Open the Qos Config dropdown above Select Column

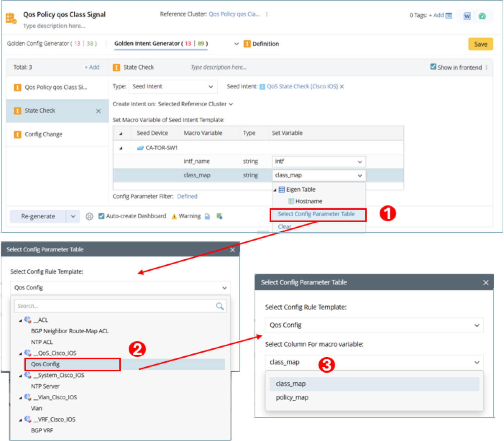pos(374,325)
